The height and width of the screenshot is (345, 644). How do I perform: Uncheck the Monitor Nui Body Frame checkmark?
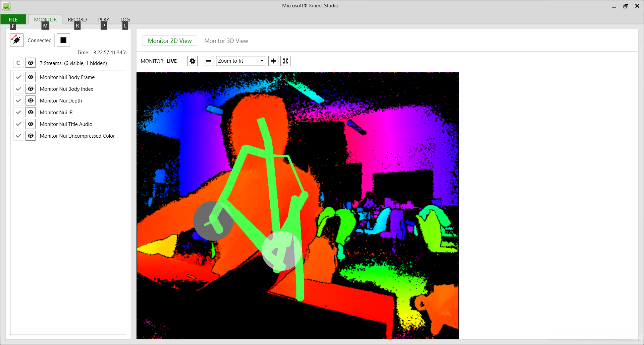[18, 77]
